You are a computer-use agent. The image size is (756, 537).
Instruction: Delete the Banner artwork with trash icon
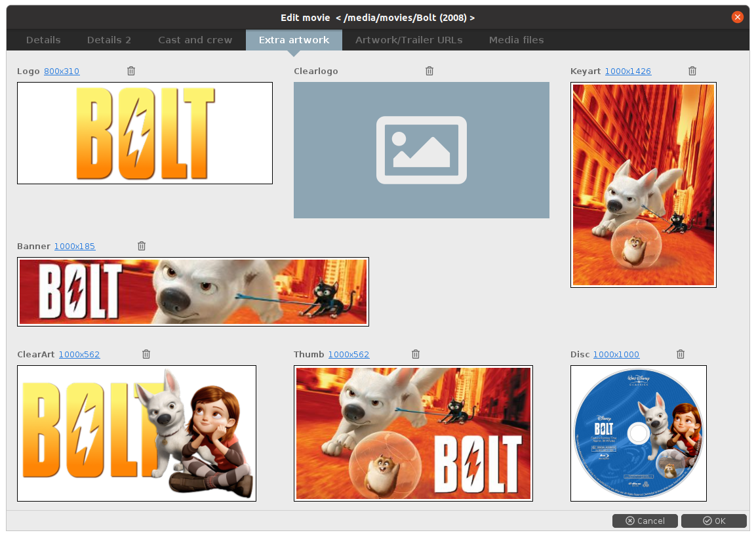coord(142,246)
